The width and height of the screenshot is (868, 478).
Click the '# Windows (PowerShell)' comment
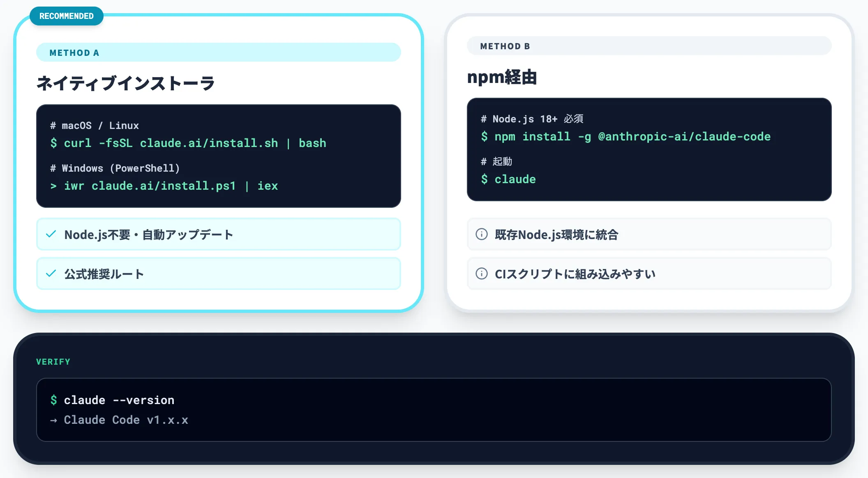(x=115, y=168)
